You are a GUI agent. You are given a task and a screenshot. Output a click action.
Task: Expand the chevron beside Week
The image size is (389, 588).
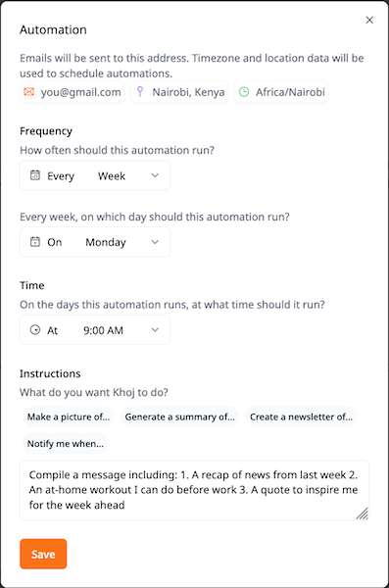(155, 175)
